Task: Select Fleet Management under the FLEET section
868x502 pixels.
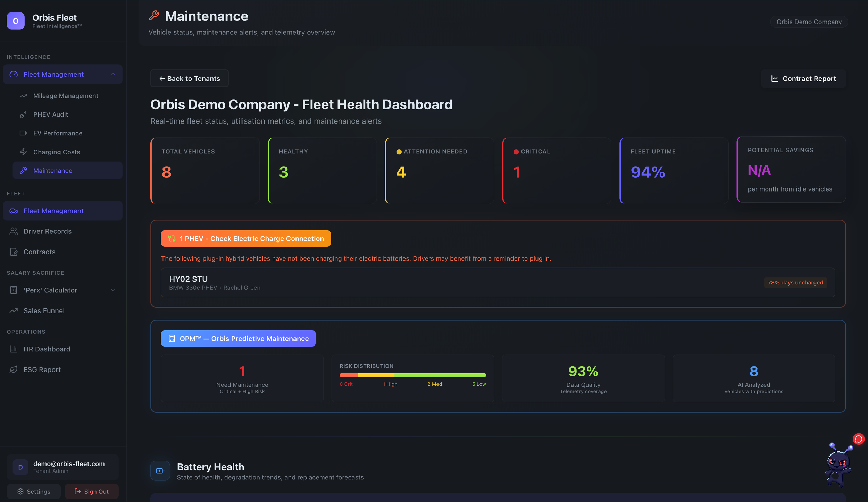Action: pyautogui.click(x=53, y=211)
